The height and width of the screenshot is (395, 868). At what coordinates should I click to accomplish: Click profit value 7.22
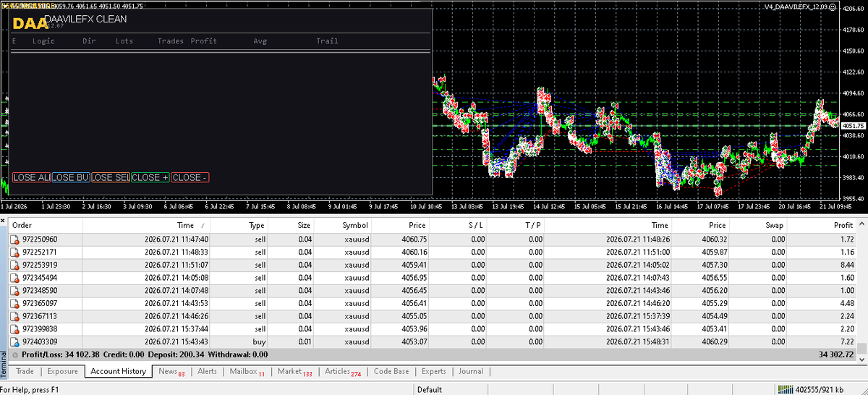846,341
